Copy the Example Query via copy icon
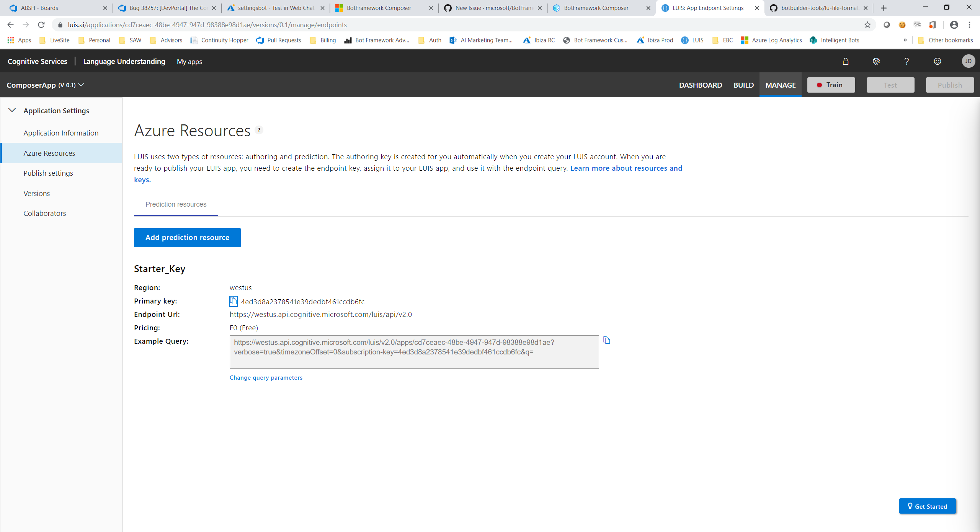 coord(607,340)
